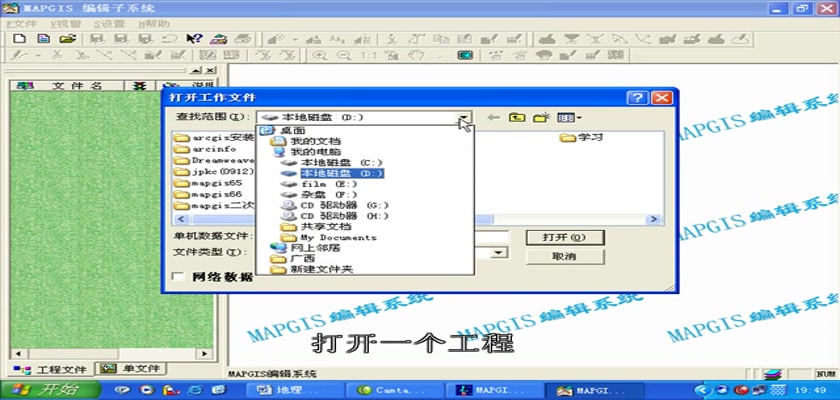Click the open-folder toolbar icon
This screenshot has height=400, width=840.
pos(67,39)
